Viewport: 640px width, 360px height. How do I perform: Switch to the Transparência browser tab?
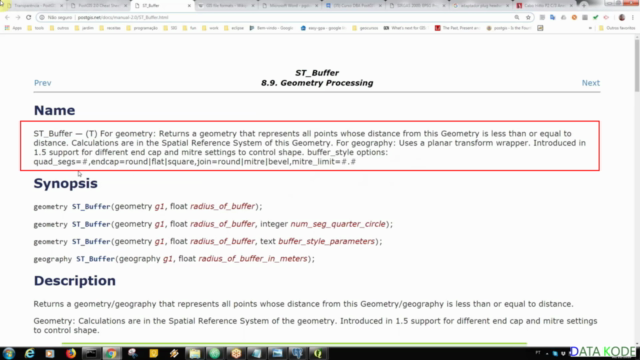[33, 6]
